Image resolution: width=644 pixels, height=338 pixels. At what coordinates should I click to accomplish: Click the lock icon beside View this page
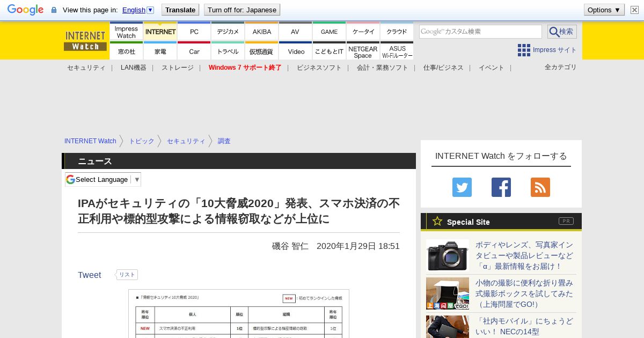(54, 10)
